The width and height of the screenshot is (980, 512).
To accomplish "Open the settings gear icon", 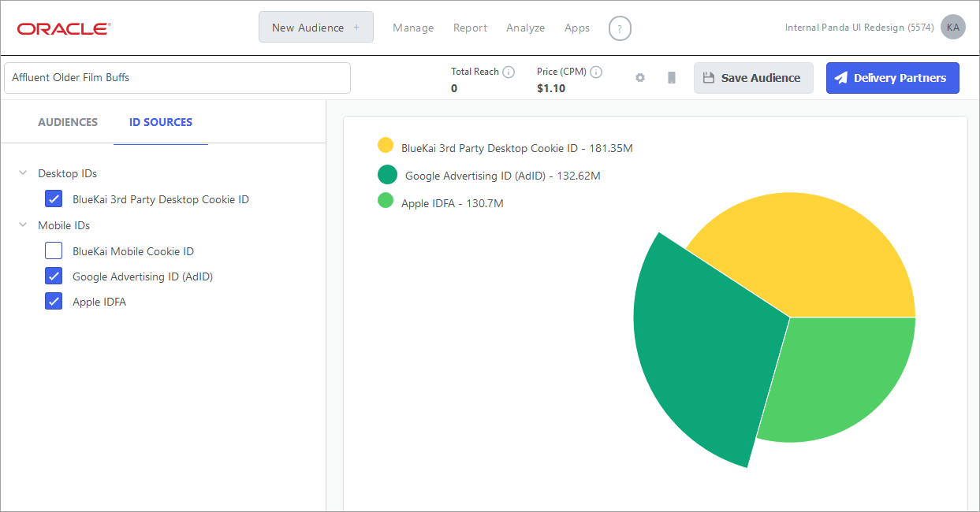I will coord(640,78).
